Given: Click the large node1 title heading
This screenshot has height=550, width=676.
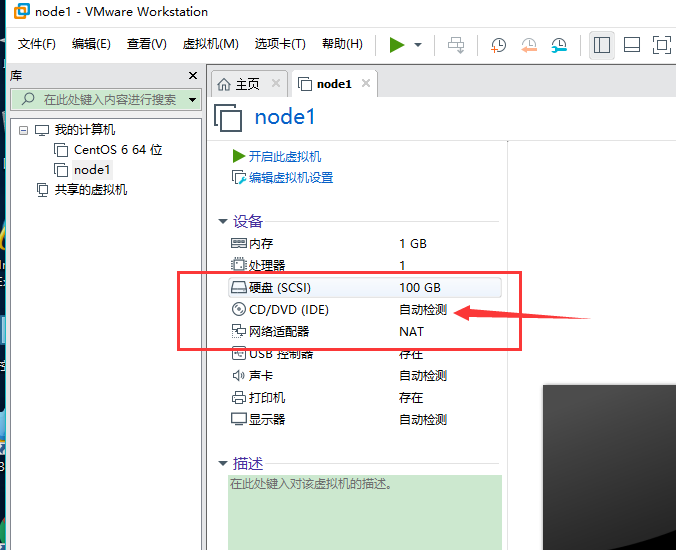Looking at the screenshot, I should click(x=285, y=117).
